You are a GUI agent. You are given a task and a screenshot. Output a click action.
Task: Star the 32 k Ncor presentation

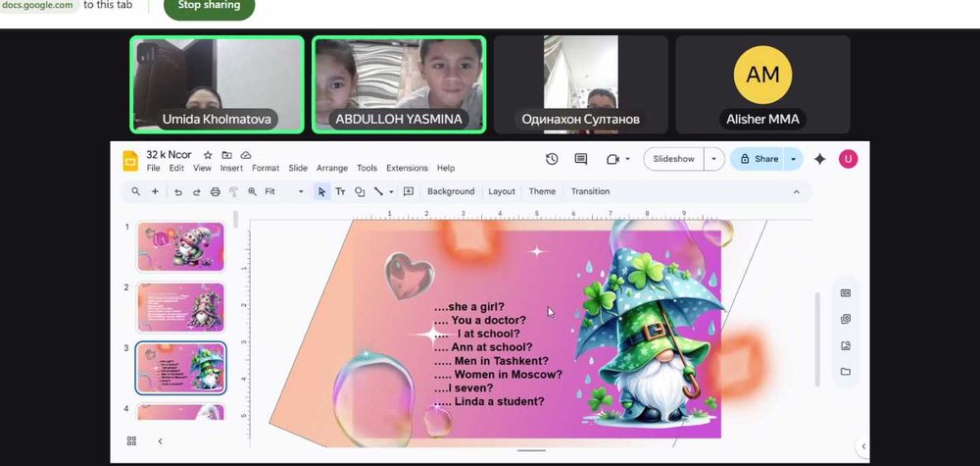click(208, 154)
